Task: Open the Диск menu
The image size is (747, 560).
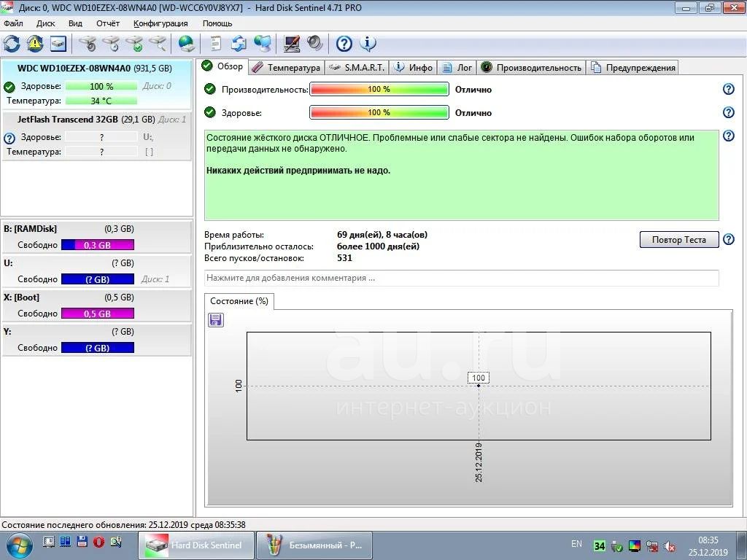Action: click(46, 23)
